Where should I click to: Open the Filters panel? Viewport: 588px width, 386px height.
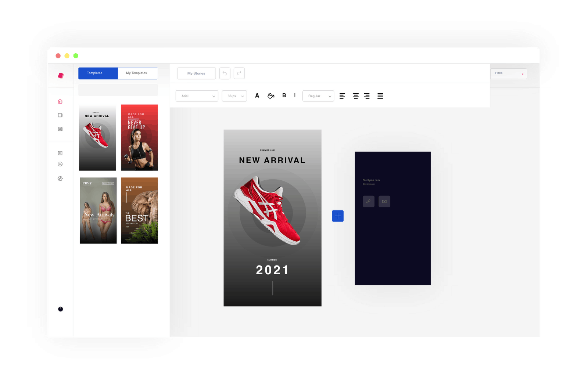[509, 73]
